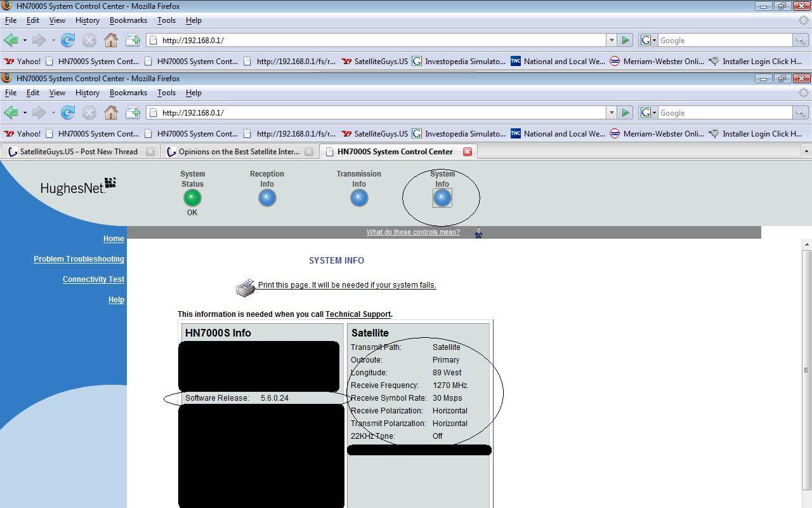Viewport: 812px width, 508px height.
Task: Open Help menu in front Firefox window
Action: click(x=193, y=93)
